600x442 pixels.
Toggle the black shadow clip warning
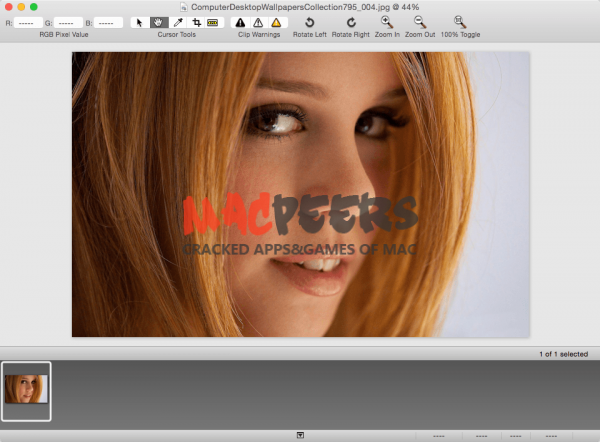tap(240, 22)
